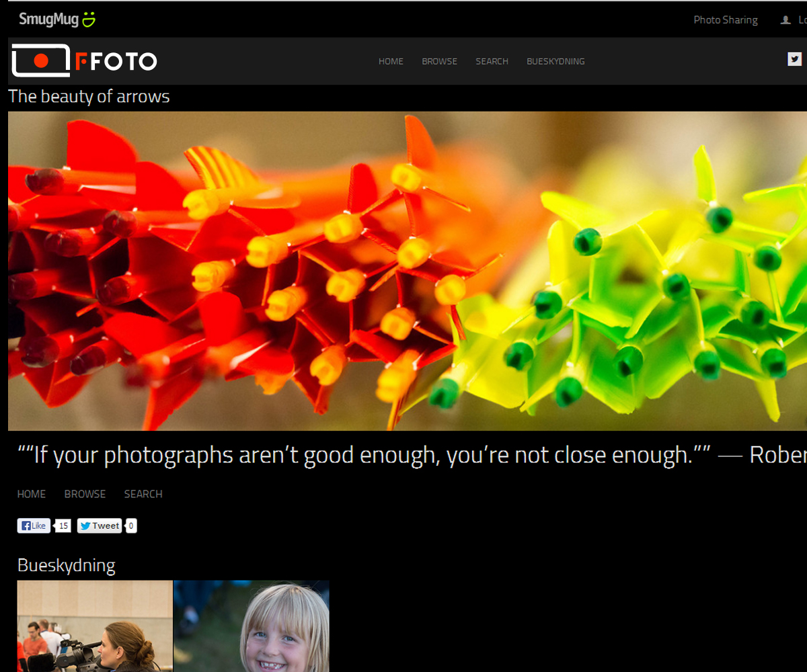Tweet this page
807x672 pixels.
click(x=100, y=526)
